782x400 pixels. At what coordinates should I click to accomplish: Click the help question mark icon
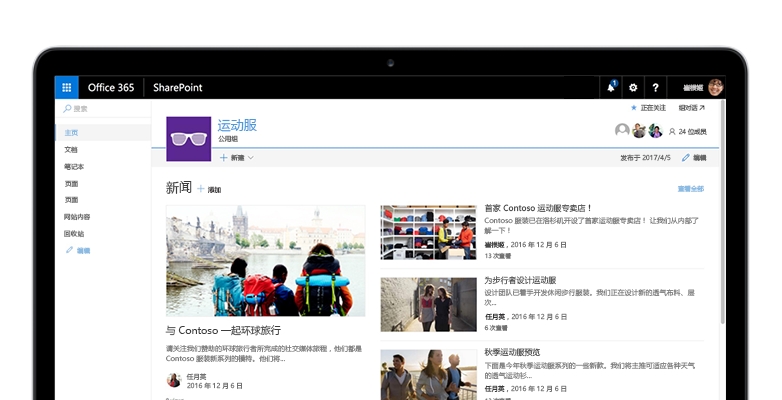655,87
